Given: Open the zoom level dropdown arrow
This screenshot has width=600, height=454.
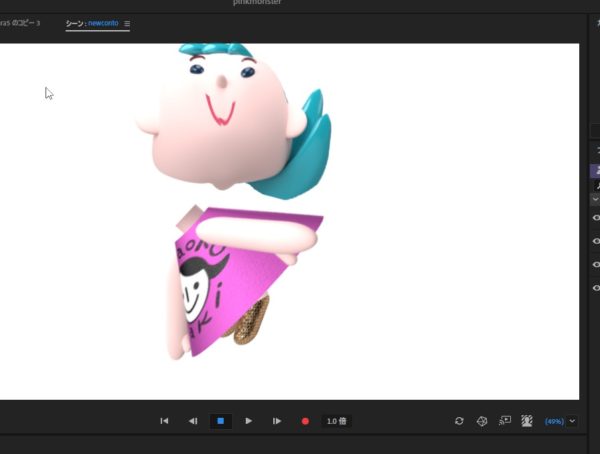Looking at the screenshot, I should [572, 421].
